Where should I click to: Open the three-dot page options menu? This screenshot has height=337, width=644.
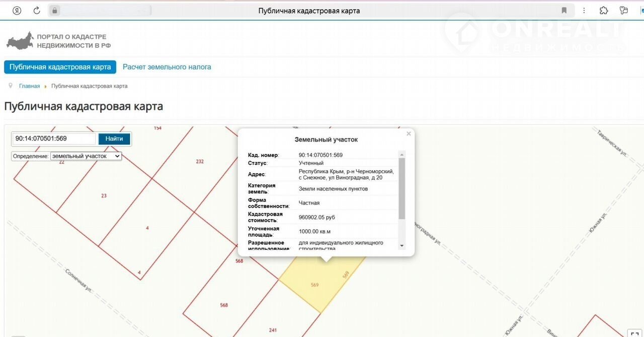pos(584,11)
